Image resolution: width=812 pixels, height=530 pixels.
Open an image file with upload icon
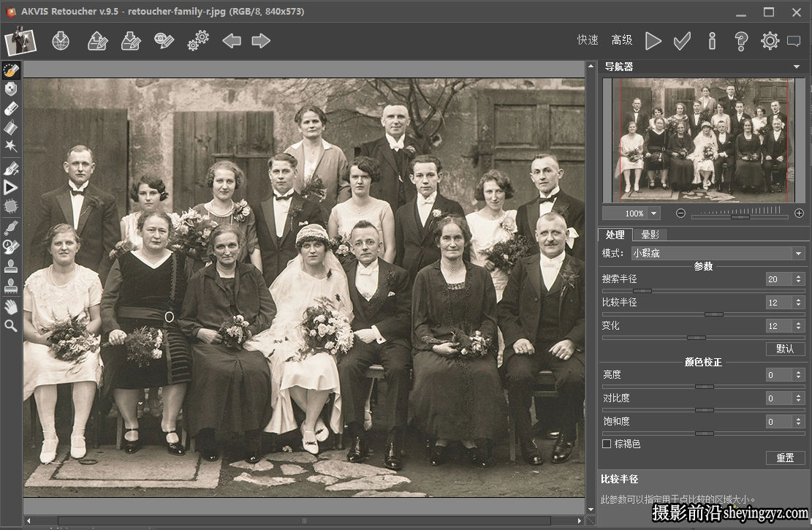coord(97,41)
